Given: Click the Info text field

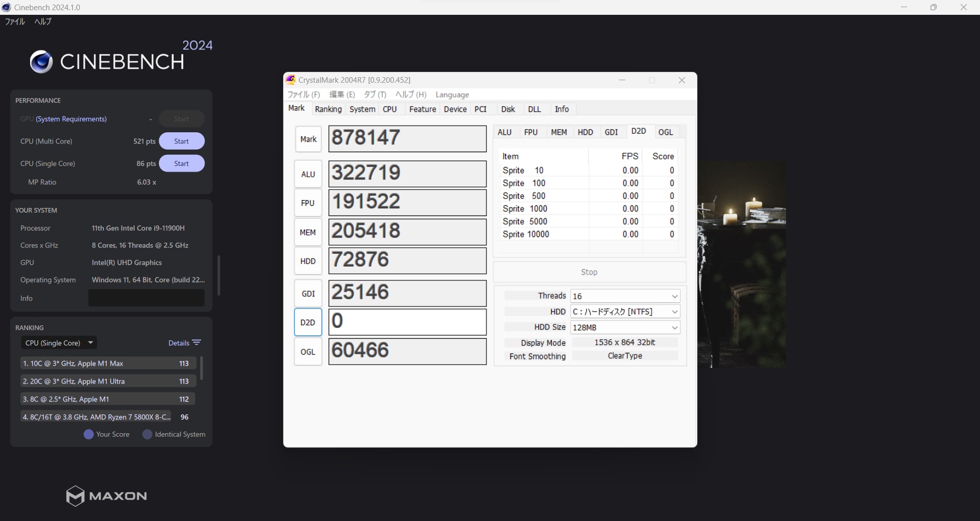Looking at the screenshot, I should coord(146,298).
